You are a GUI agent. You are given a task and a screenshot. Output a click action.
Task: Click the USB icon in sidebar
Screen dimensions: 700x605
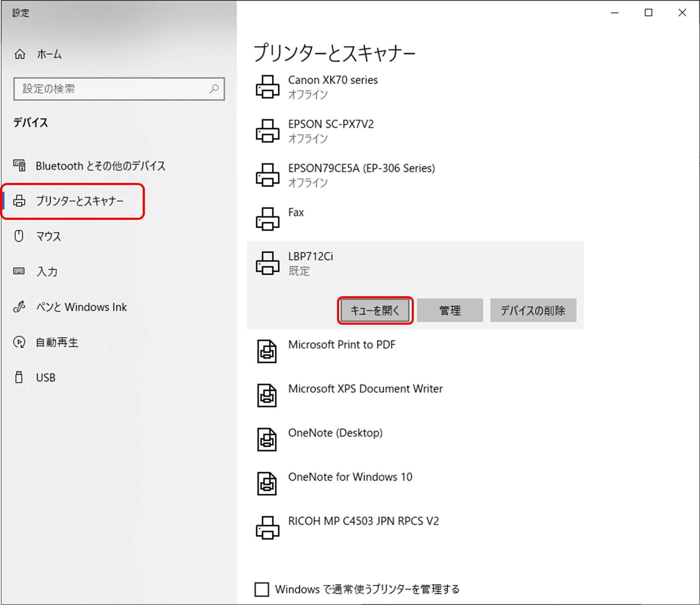tap(19, 377)
